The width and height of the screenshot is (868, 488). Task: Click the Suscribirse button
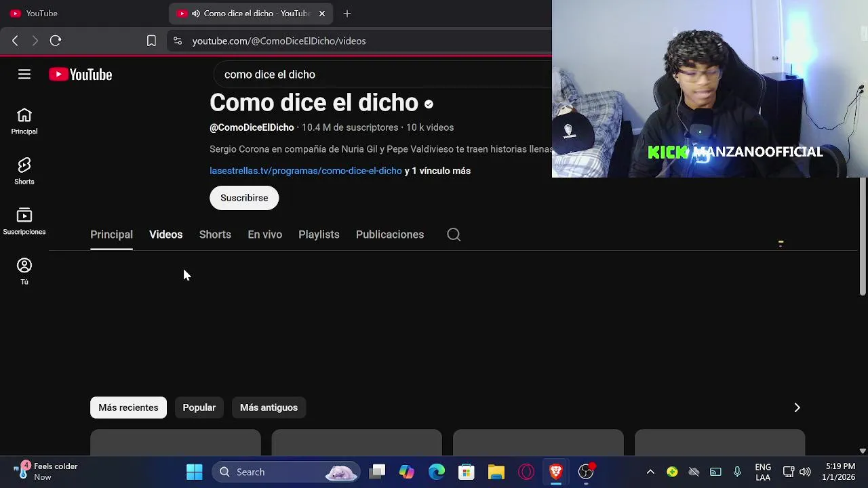pyautogui.click(x=244, y=198)
